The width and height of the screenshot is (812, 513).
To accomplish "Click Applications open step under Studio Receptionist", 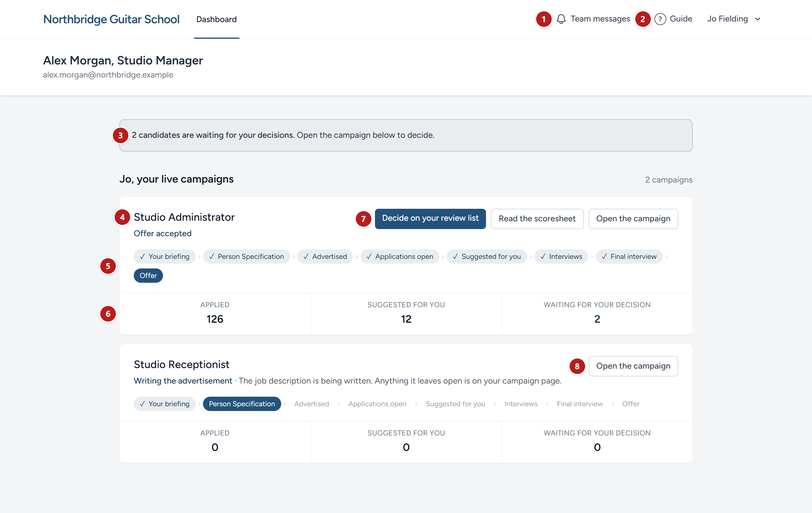I will click(377, 404).
